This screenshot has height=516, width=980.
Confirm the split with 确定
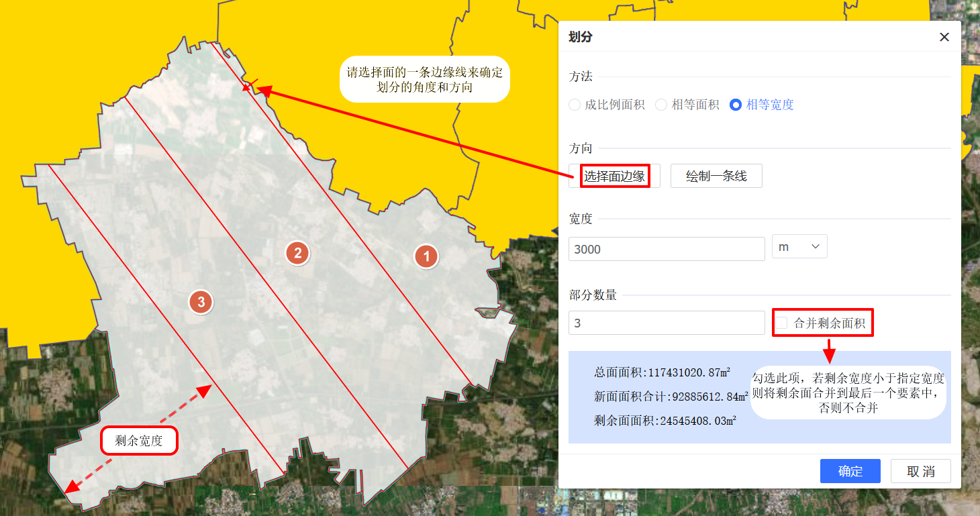point(850,471)
